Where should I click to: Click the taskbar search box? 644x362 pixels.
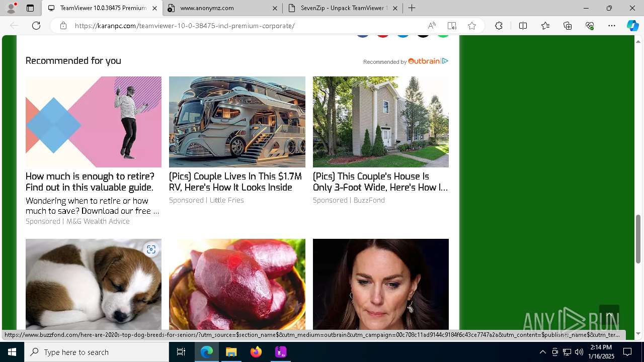(x=97, y=352)
